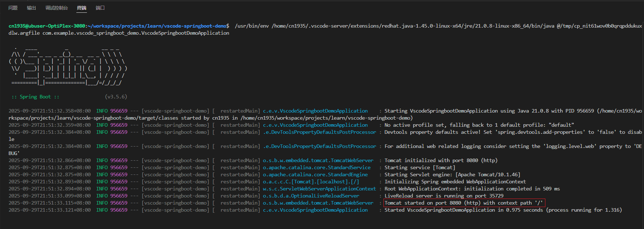Click 'Starting Servlet engine: [Apache Tomcat/10.1.46]'
The height and width of the screenshot is (229, 644).
pos(452,174)
